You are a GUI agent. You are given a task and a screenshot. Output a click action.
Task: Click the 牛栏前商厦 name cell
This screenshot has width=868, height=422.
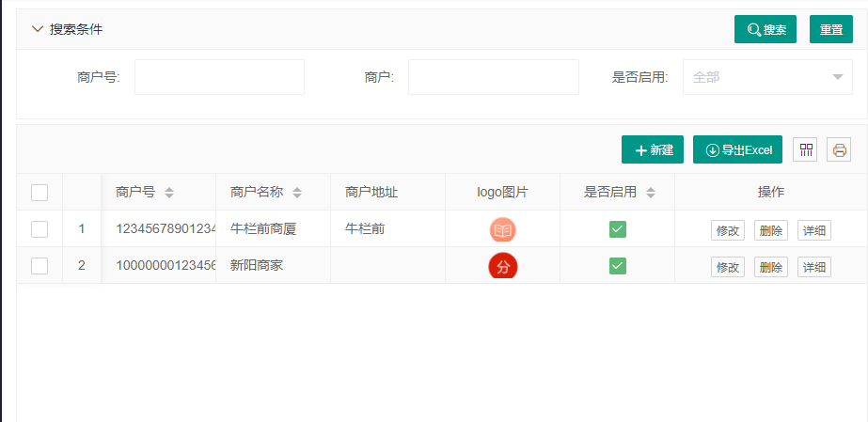pos(274,229)
